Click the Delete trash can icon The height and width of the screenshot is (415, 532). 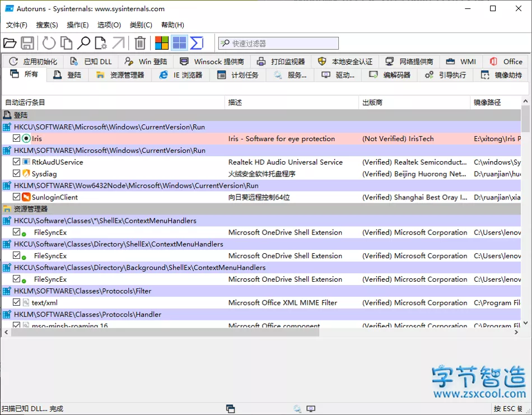140,43
